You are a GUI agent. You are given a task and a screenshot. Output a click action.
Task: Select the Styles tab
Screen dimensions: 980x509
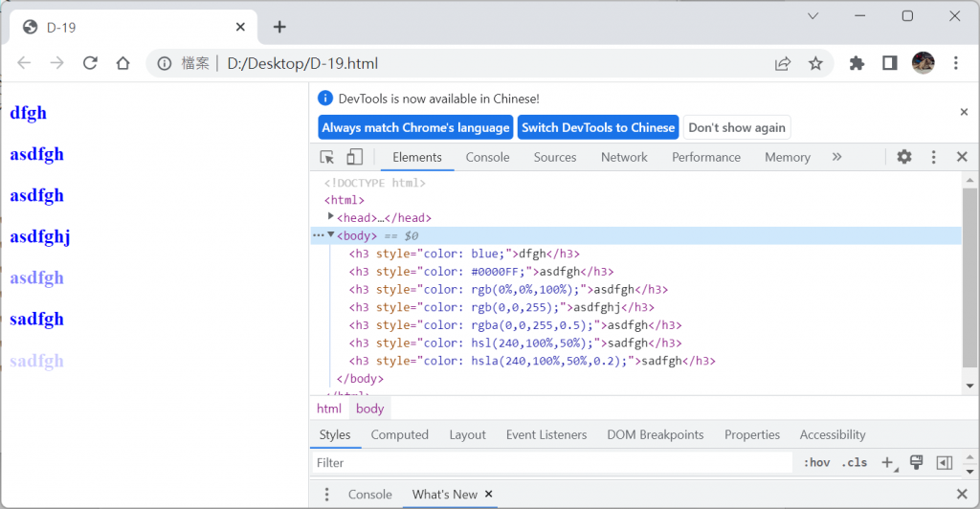tap(335, 434)
